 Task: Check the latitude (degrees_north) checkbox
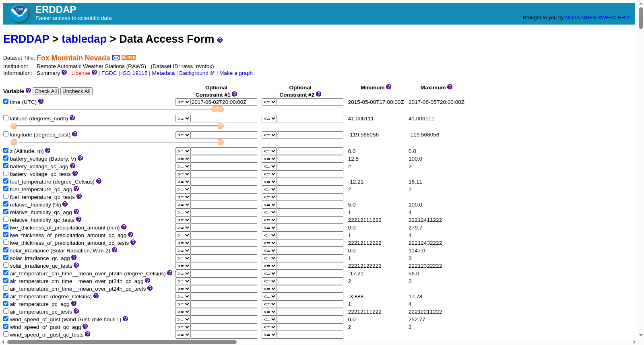6,118
